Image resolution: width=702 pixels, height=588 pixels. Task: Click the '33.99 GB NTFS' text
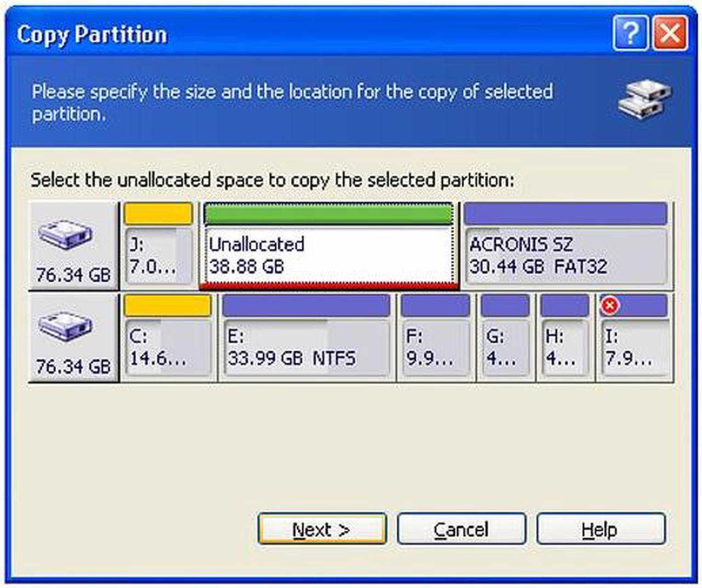pos(292,358)
